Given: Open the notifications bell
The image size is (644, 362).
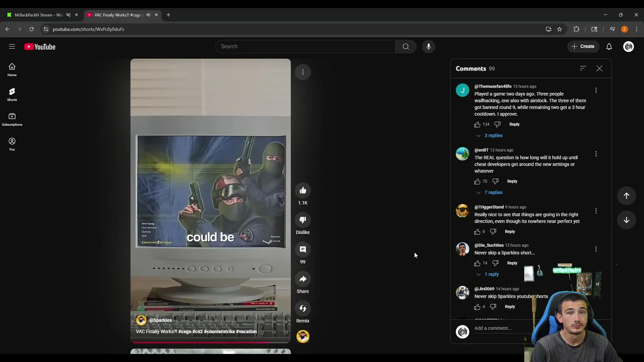Looking at the screenshot, I should (609, 46).
